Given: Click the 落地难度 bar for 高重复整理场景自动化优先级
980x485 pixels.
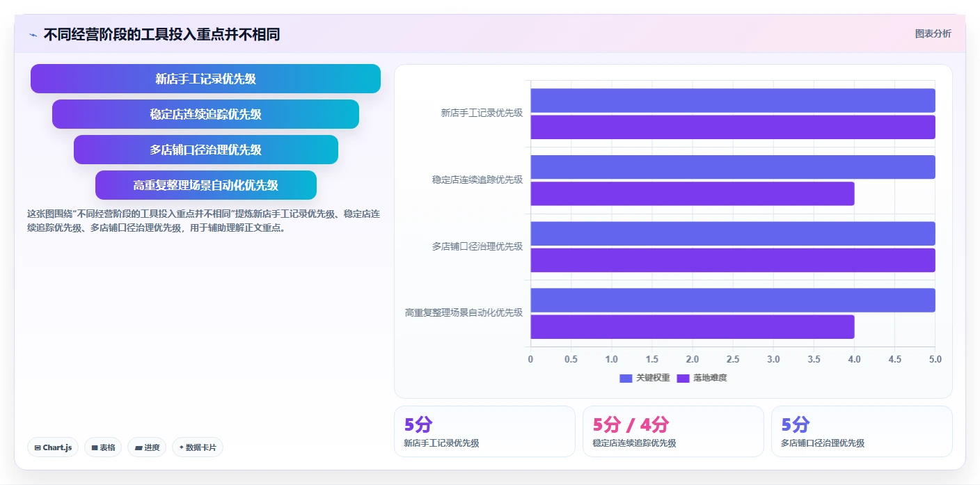Looking at the screenshot, I should [x=693, y=326].
